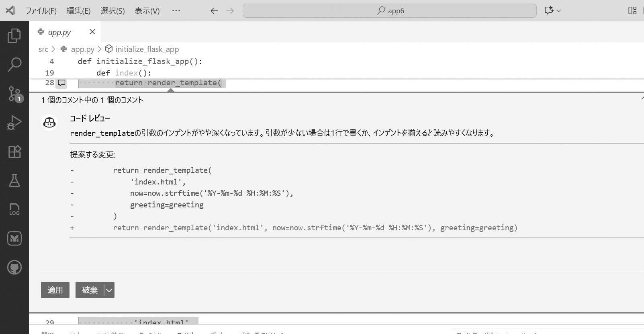
Task: Open the Search view in the activity bar
Action: 14,64
